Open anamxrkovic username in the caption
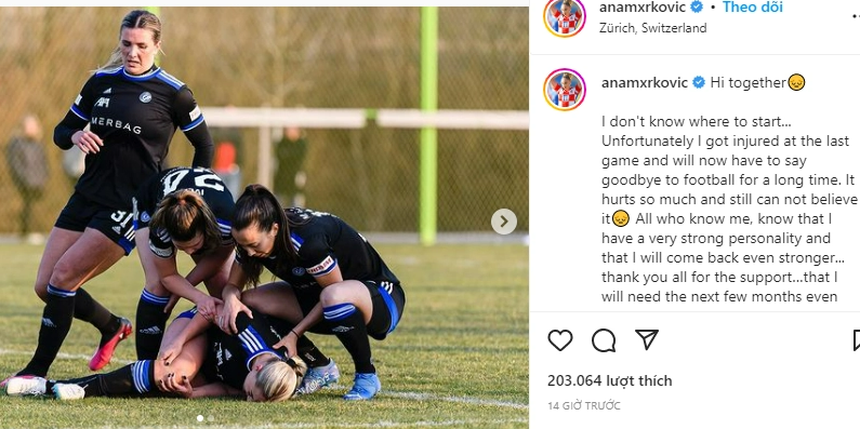The image size is (860, 429). click(x=644, y=83)
